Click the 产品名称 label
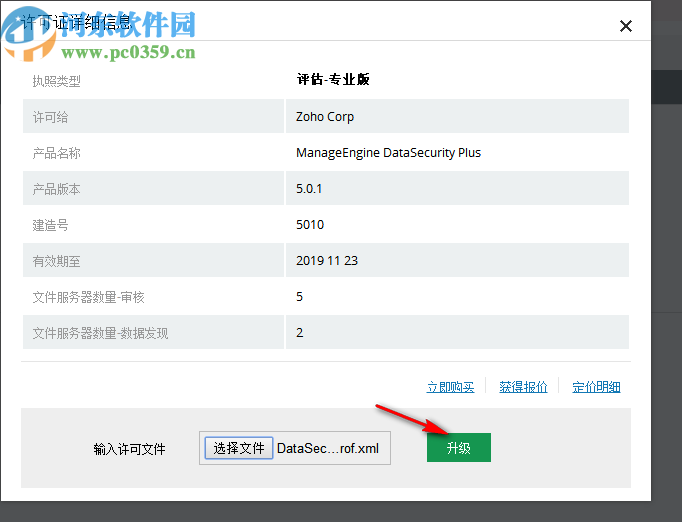 coord(57,153)
